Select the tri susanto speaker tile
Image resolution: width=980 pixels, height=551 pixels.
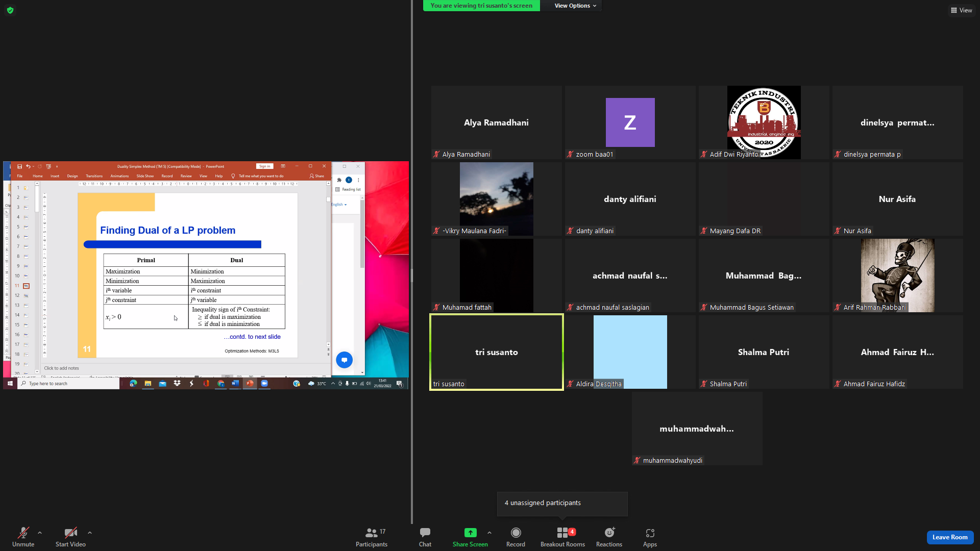click(x=496, y=352)
